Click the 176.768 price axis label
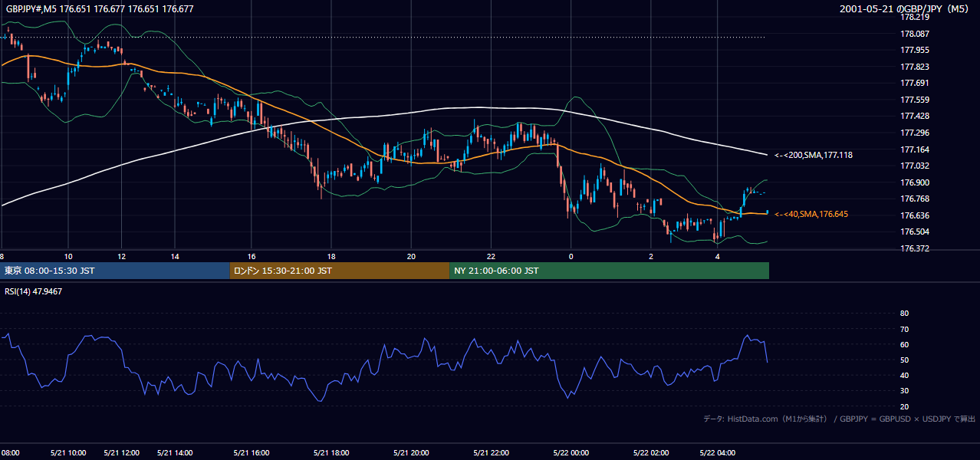The width and height of the screenshot is (980, 460). pos(914,199)
